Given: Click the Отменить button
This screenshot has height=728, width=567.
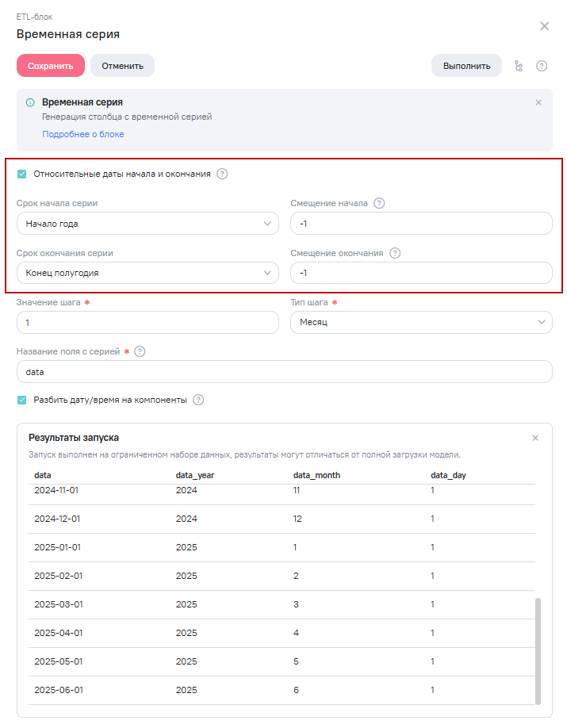Looking at the screenshot, I should (122, 66).
